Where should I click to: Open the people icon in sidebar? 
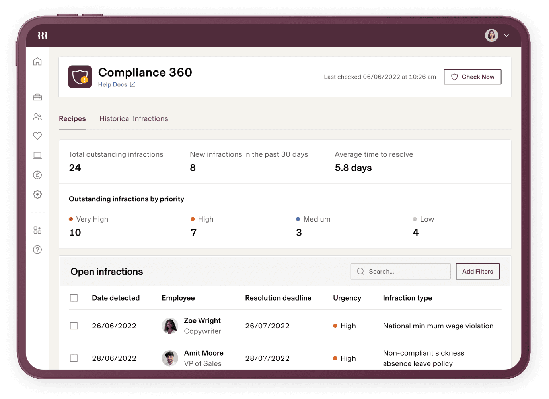pyautogui.click(x=37, y=117)
